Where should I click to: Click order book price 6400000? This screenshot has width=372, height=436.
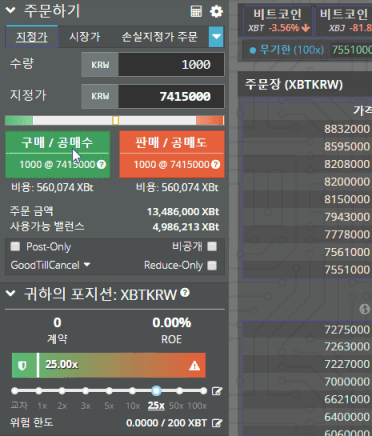347,417
